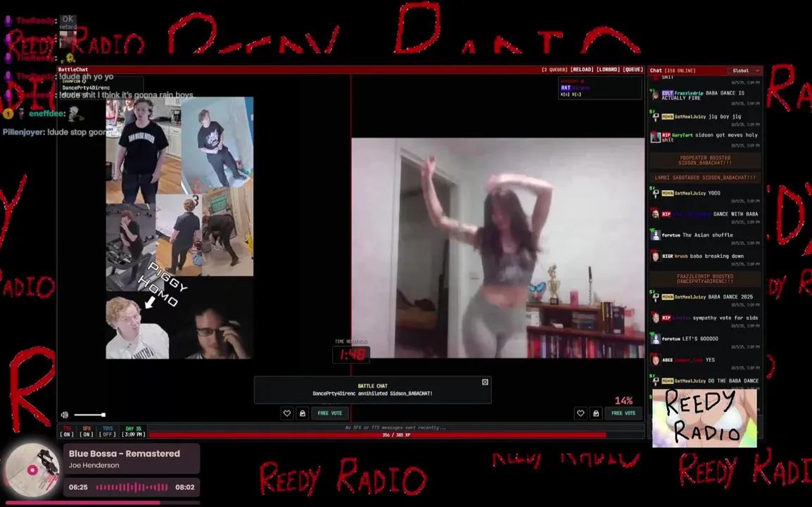Click the left contestant photo collage

tap(179, 228)
